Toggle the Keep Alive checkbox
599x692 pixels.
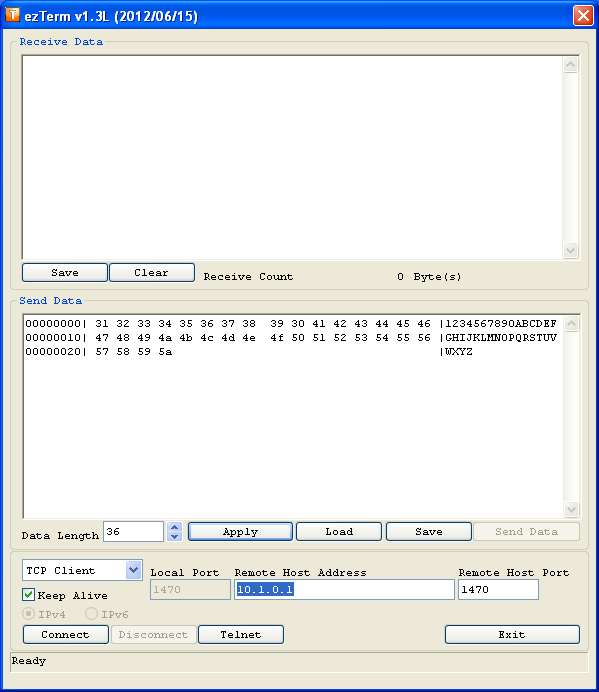pos(29,594)
